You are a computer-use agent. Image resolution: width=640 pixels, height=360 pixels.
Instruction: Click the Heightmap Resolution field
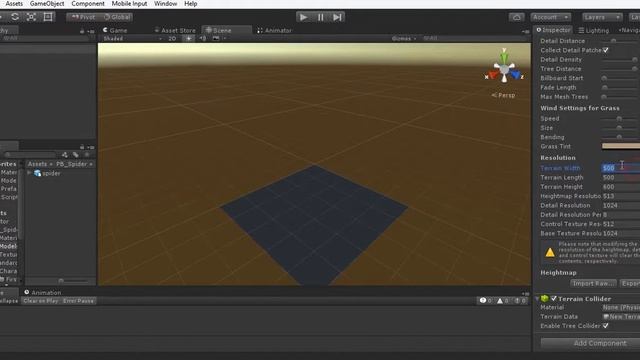point(621,196)
